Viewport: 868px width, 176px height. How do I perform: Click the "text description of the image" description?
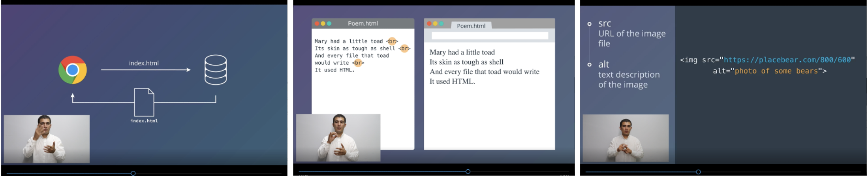[x=629, y=80]
